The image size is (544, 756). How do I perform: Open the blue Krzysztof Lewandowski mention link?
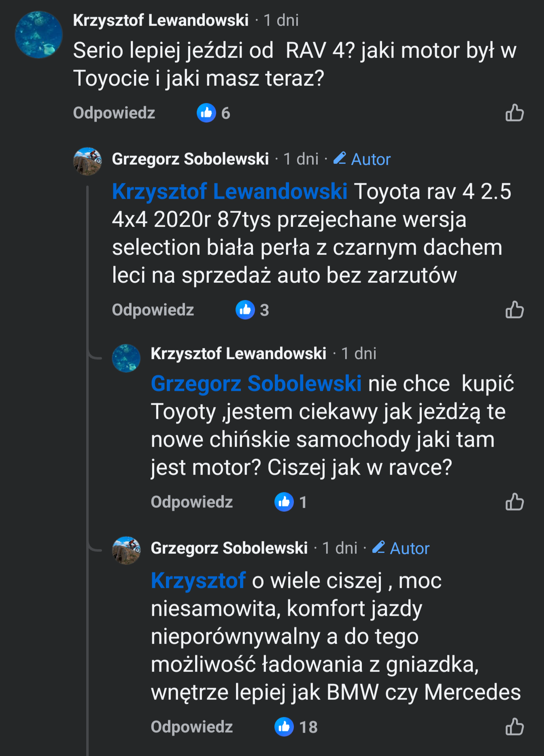point(229,191)
